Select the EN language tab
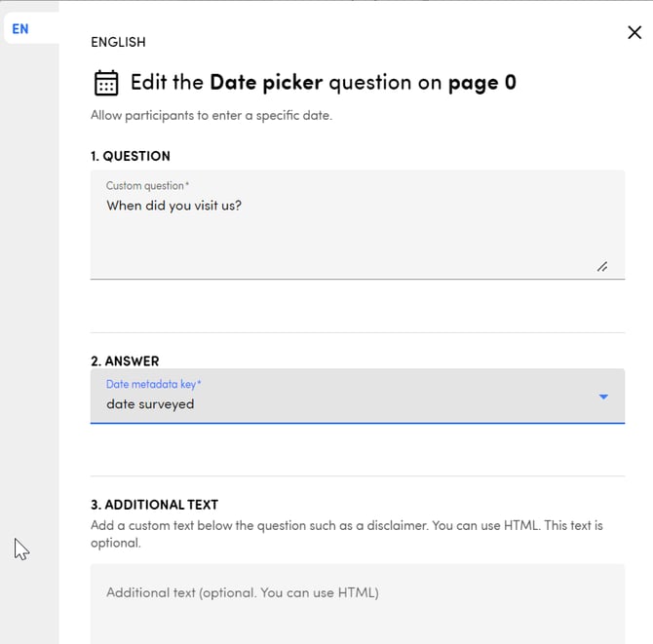 pos(20,29)
